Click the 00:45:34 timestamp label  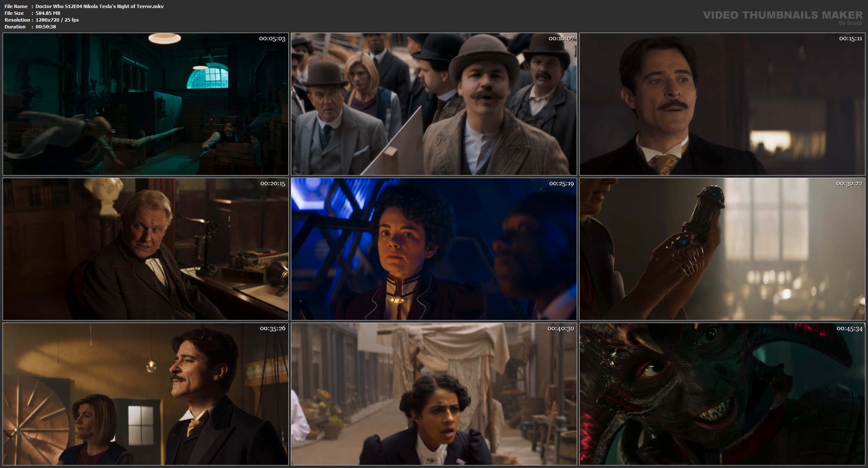[849, 329]
